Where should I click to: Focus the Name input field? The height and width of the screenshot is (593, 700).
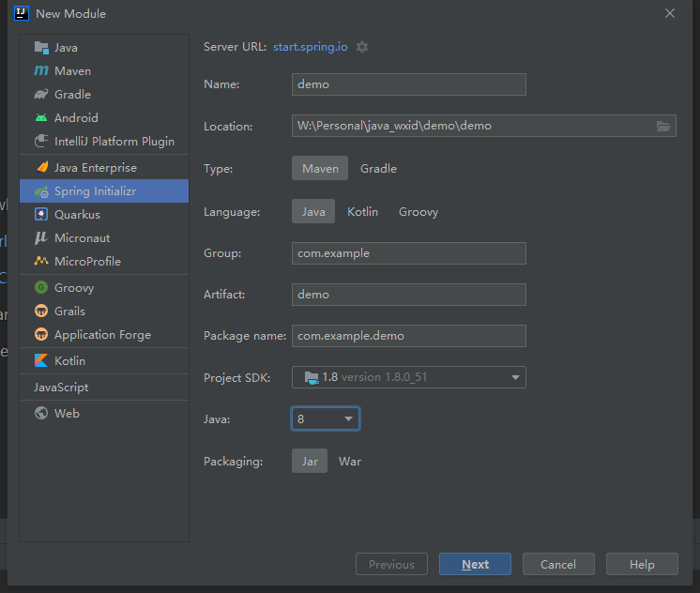408,84
